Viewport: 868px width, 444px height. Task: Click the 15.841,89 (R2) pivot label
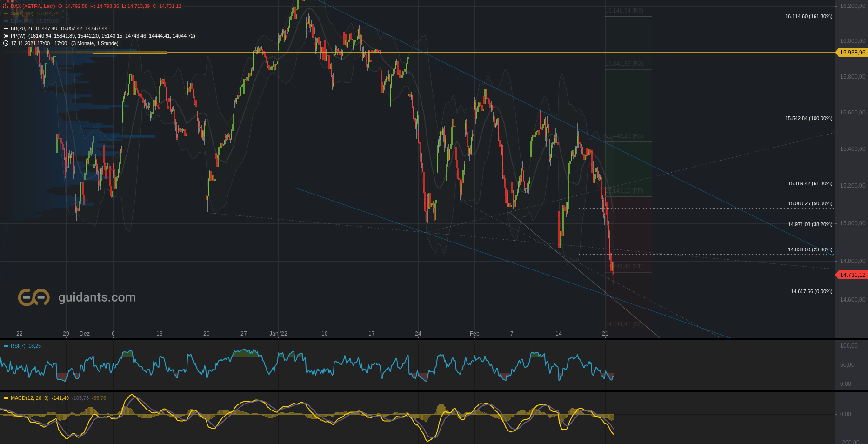click(x=624, y=64)
